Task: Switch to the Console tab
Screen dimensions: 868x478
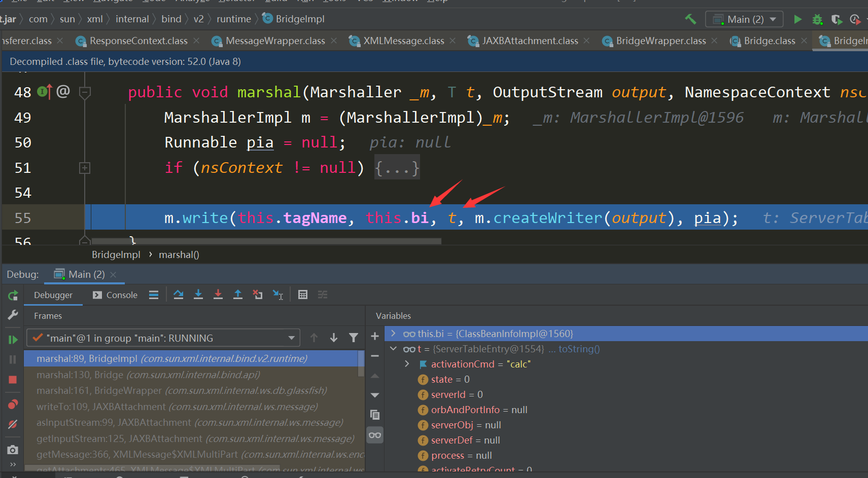Action: 121,295
